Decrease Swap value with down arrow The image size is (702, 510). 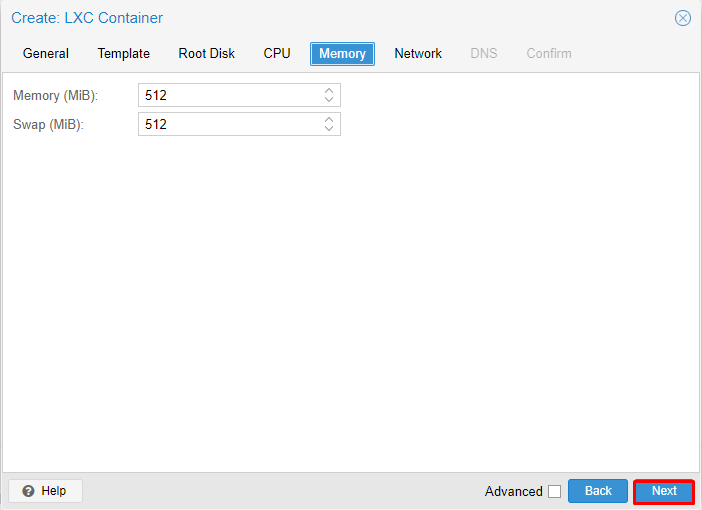(x=329, y=129)
